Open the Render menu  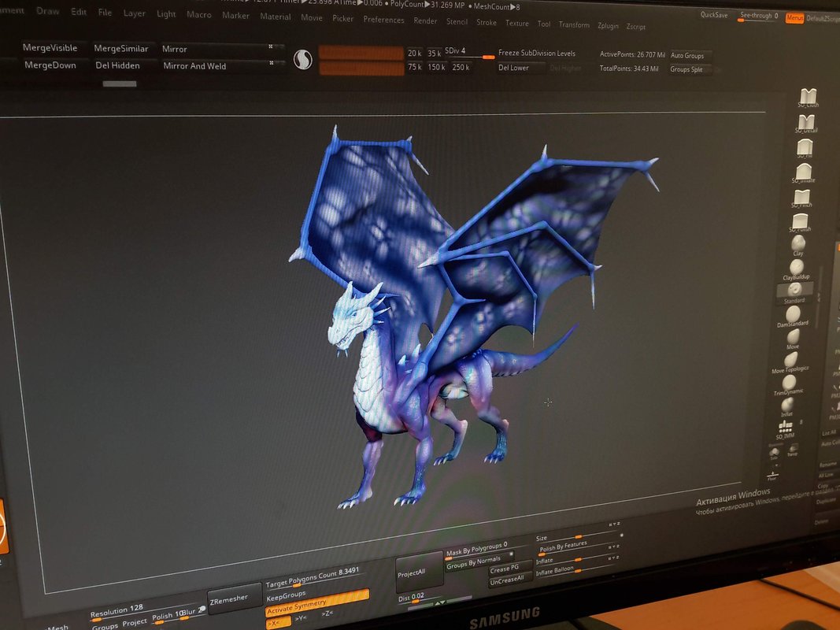425,21
